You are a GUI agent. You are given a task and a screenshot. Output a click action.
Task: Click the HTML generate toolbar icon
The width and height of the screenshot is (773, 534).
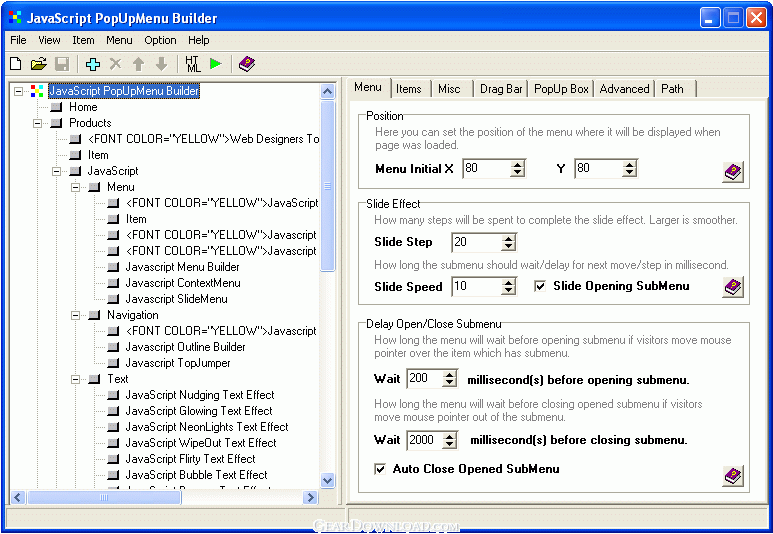193,64
